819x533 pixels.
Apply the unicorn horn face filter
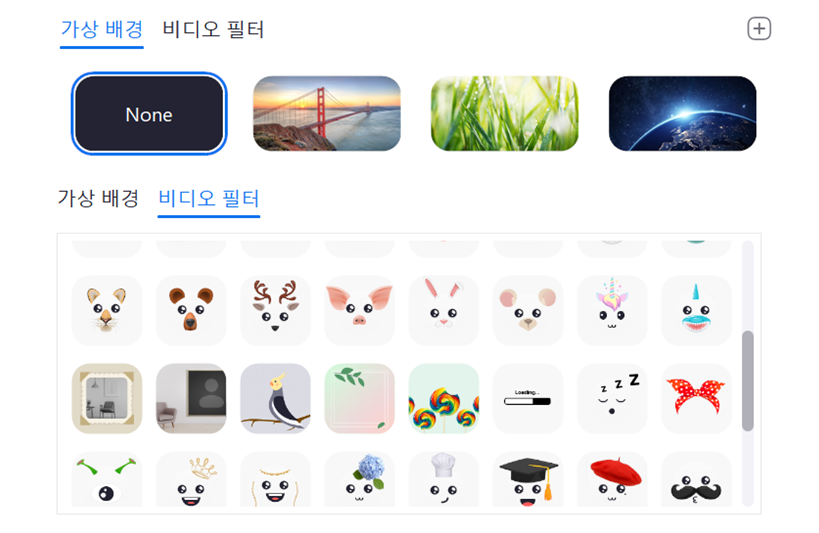tap(612, 310)
